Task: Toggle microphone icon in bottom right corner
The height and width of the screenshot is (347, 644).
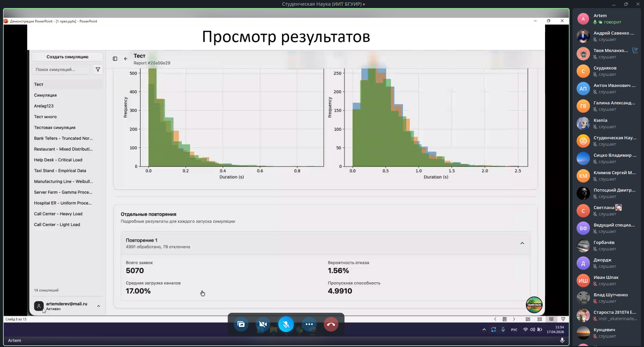Action: point(562,340)
